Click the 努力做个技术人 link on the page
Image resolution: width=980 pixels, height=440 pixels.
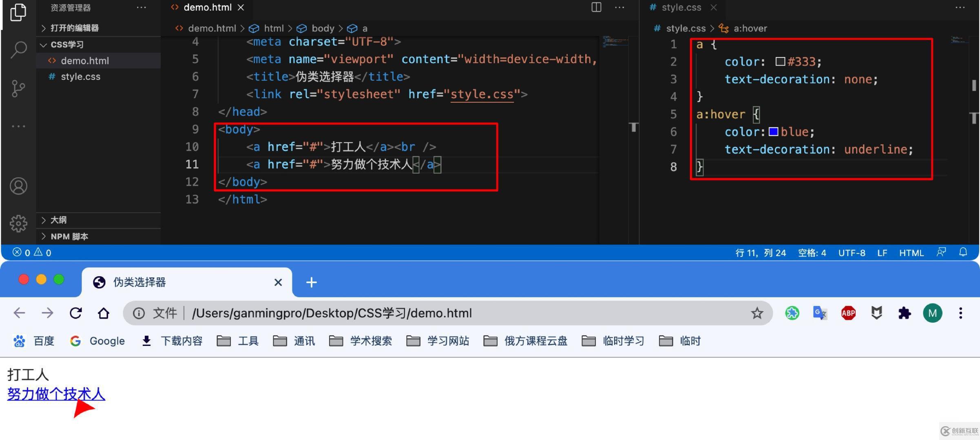click(56, 394)
